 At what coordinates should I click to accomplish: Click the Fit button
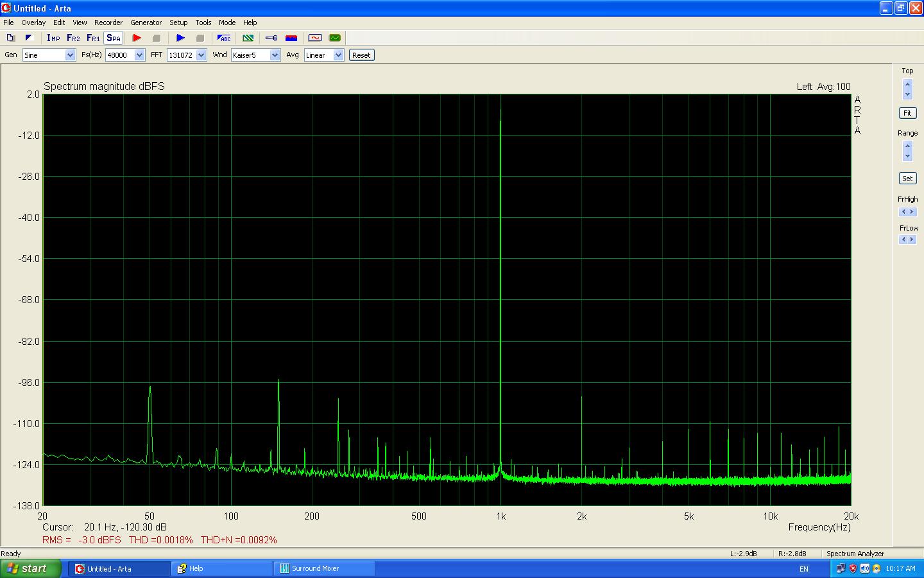click(907, 113)
